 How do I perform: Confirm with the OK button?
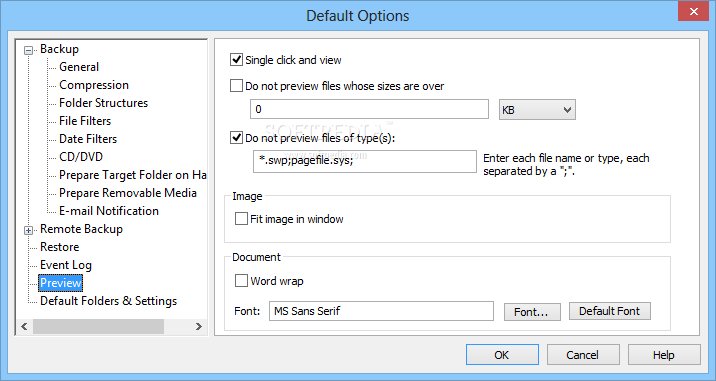(502, 355)
